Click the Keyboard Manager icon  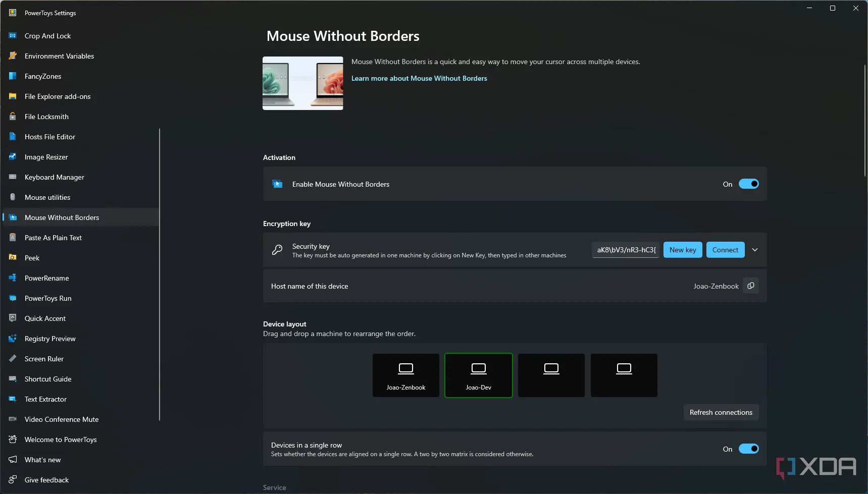coord(13,177)
